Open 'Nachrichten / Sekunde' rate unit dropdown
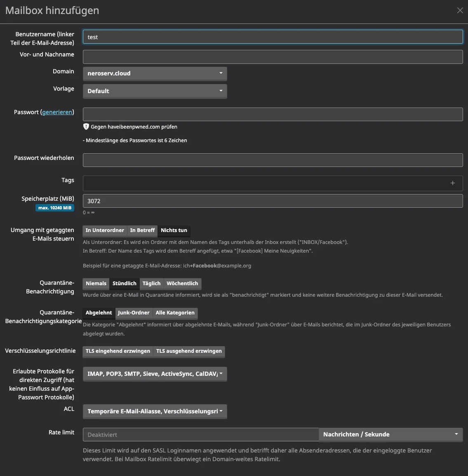Viewport: 468px width, 476px height. coord(391,435)
